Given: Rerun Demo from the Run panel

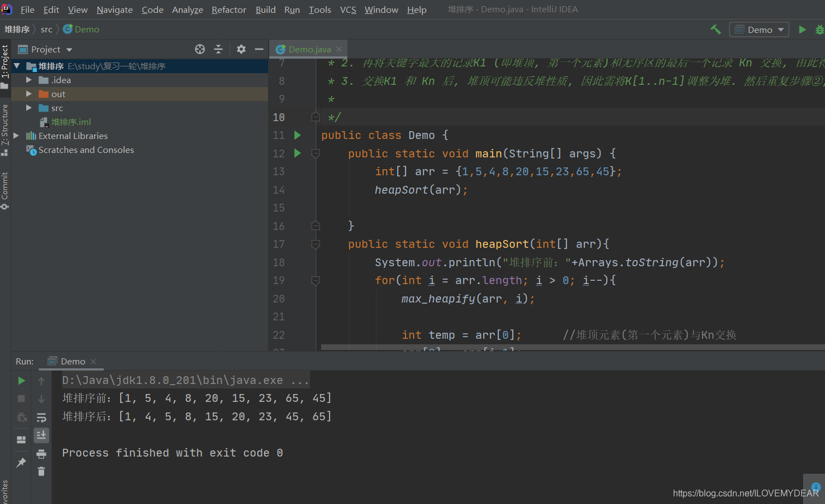Looking at the screenshot, I should [x=21, y=381].
